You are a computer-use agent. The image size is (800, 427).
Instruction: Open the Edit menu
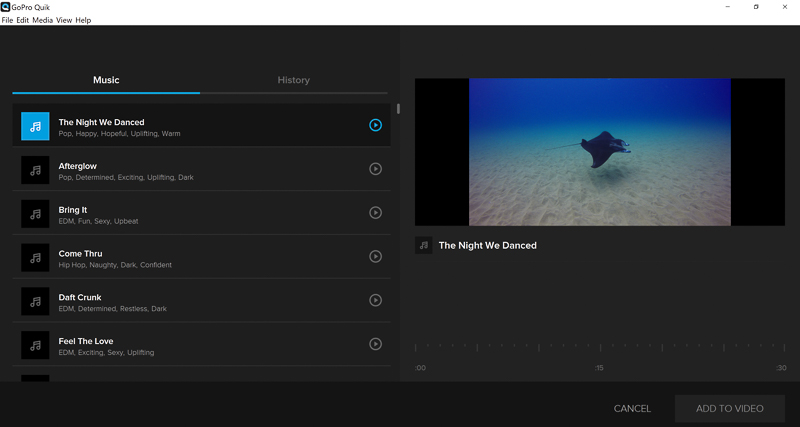(22, 20)
